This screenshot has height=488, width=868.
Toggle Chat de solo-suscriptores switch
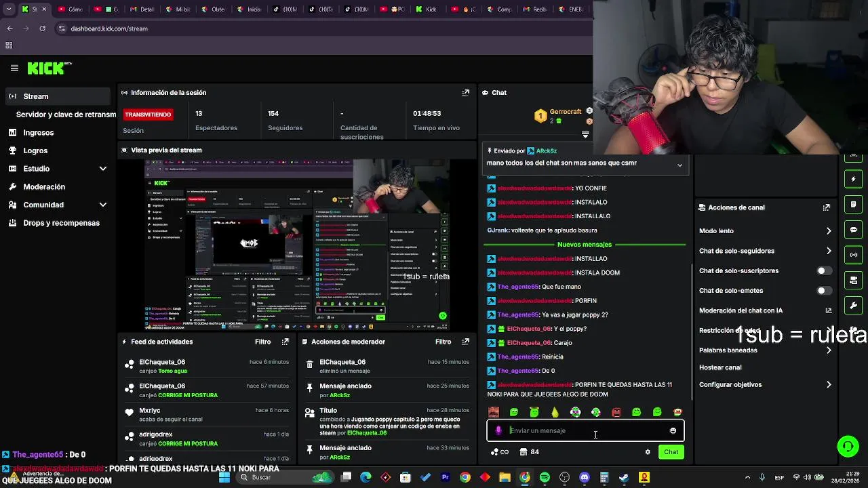pos(823,271)
